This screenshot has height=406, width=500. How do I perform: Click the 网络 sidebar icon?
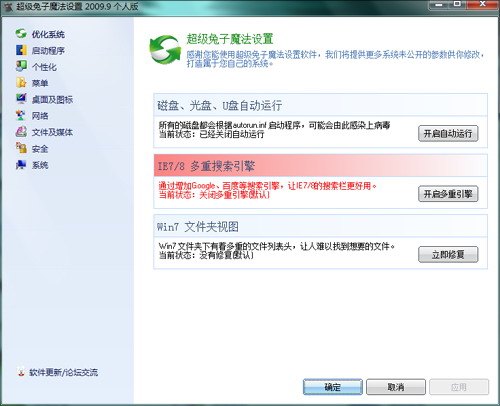(x=21, y=115)
